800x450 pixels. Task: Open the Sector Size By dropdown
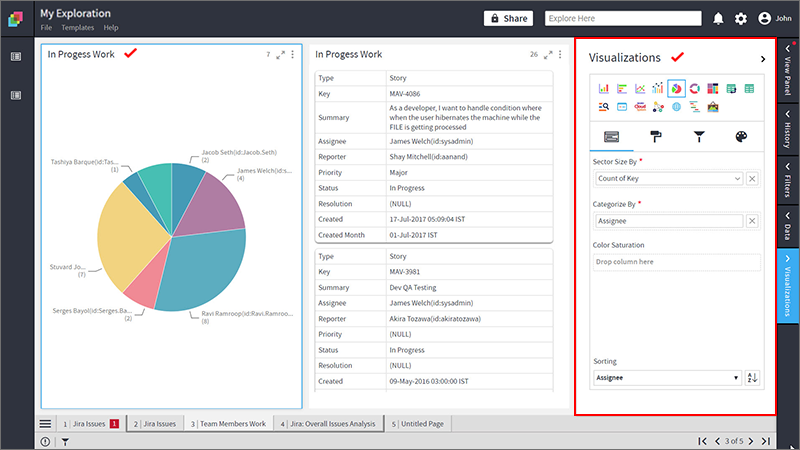(669, 179)
